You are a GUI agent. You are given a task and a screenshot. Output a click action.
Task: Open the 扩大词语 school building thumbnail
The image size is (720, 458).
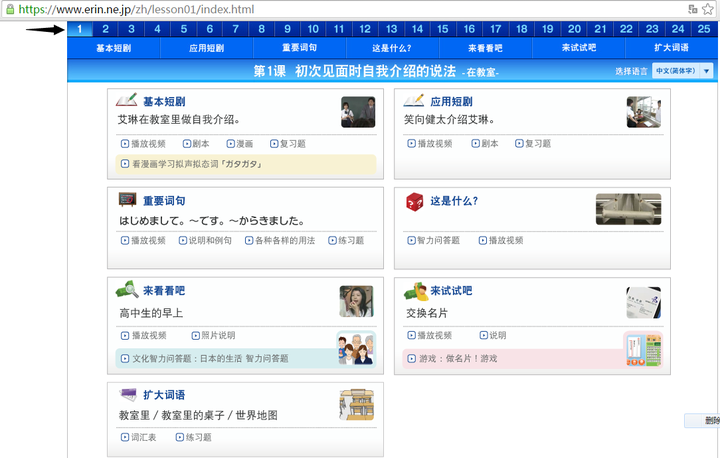point(357,405)
